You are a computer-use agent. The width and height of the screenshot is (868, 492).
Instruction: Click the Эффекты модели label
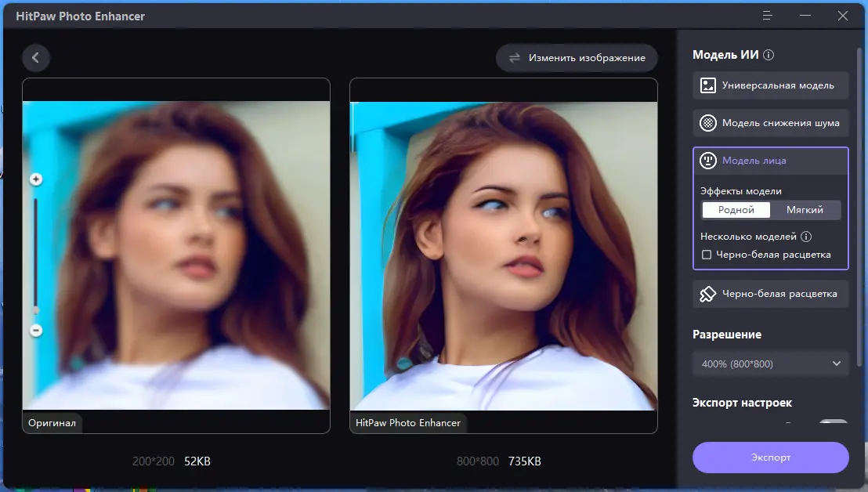(x=740, y=191)
